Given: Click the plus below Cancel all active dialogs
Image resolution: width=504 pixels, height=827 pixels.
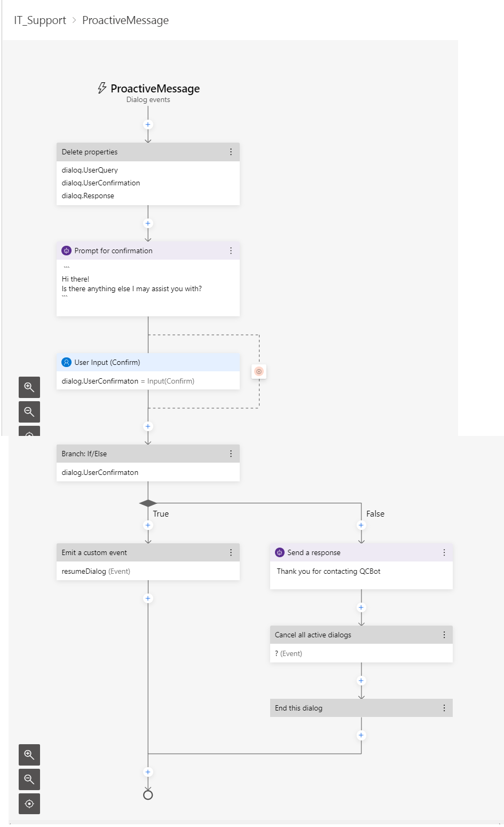Looking at the screenshot, I should coord(361,680).
